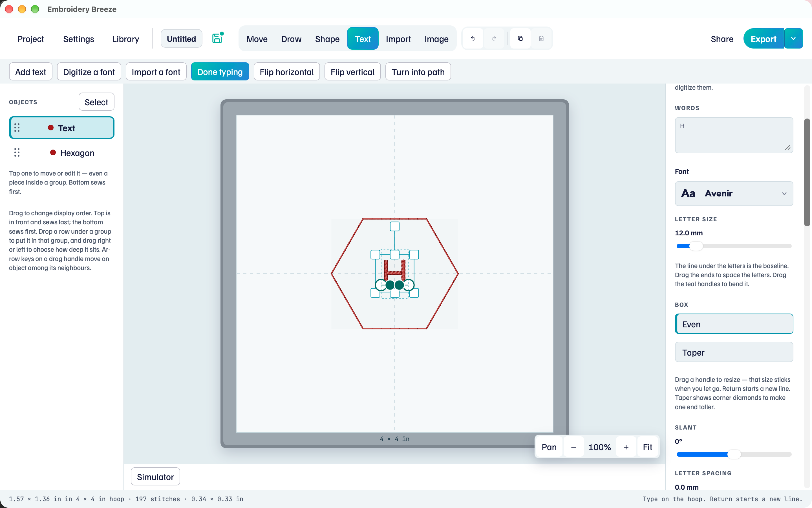The width and height of the screenshot is (812, 508).
Task: Click the Select button in Objects panel
Action: tap(96, 102)
